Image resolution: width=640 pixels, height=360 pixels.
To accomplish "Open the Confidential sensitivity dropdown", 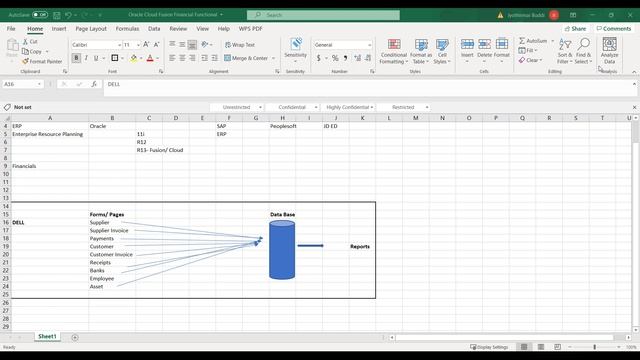I will click(292, 107).
